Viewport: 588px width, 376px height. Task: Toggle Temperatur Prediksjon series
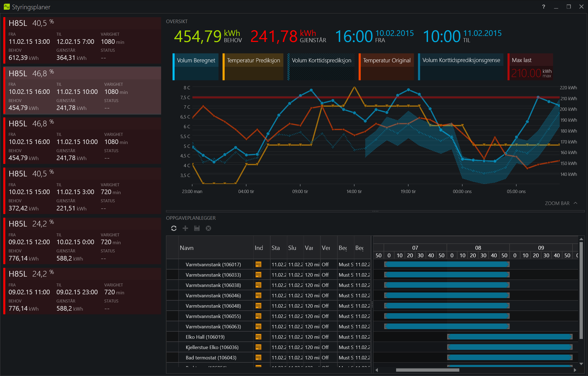coord(253,67)
